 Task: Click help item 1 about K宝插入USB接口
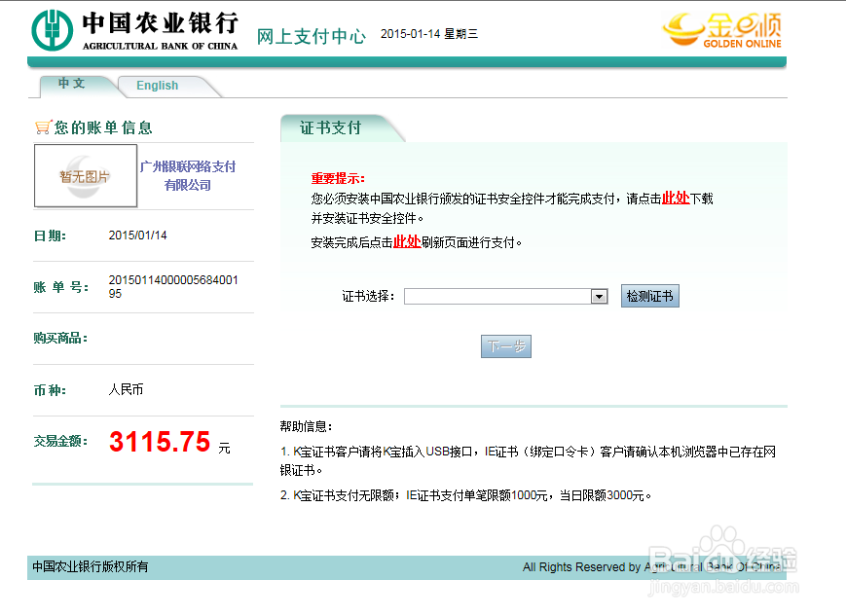pos(528,460)
